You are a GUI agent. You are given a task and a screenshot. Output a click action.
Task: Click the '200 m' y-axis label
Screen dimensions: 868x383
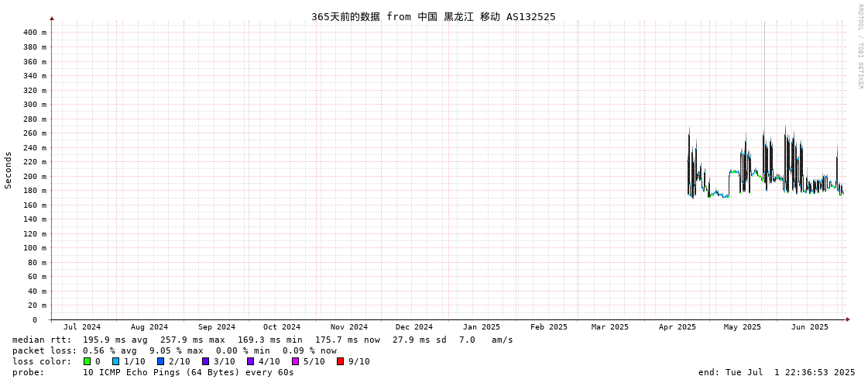(35, 176)
